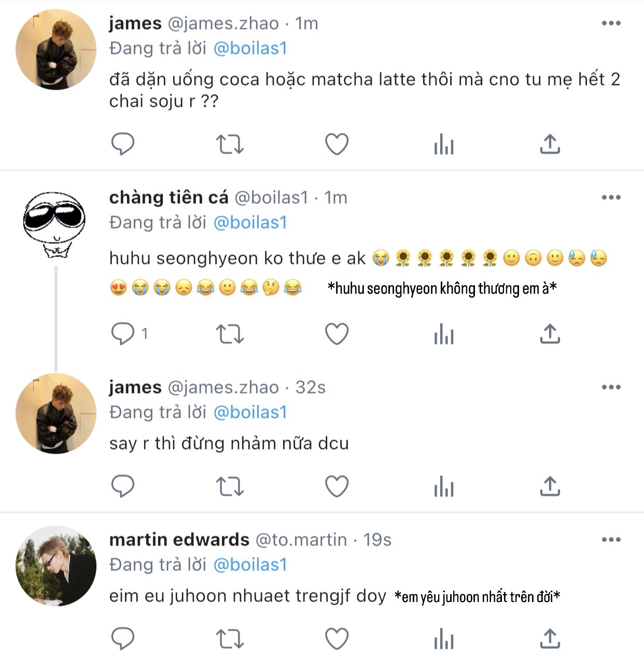This screenshot has width=644, height=658.
Task: Open more options on james's first tweet
Action: pyautogui.click(x=611, y=23)
